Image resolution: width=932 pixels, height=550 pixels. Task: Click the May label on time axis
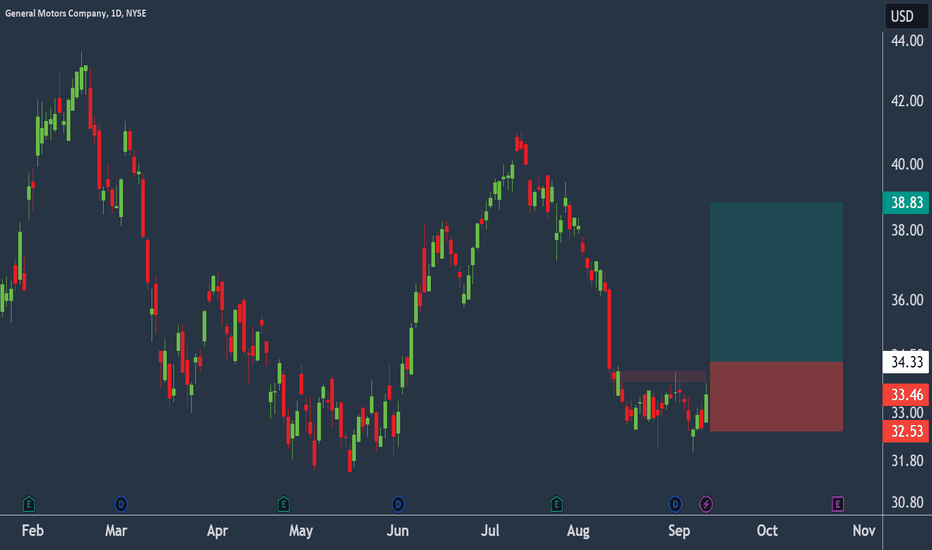click(301, 530)
